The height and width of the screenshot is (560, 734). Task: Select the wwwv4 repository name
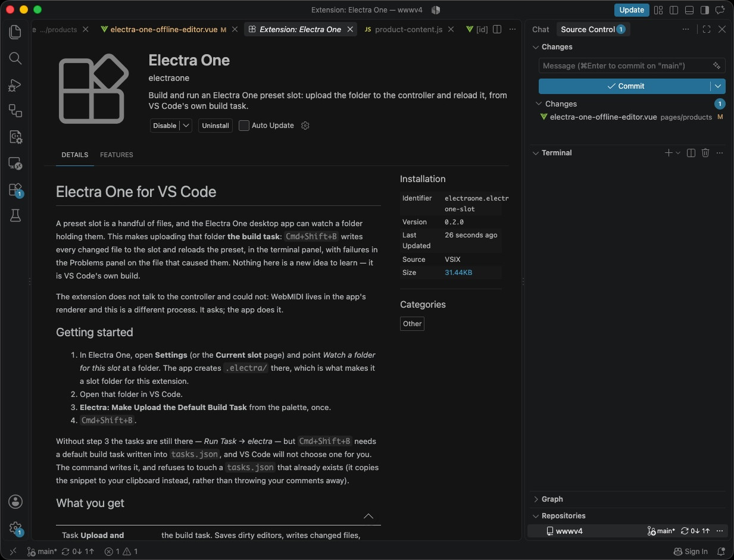pos(568,531)
